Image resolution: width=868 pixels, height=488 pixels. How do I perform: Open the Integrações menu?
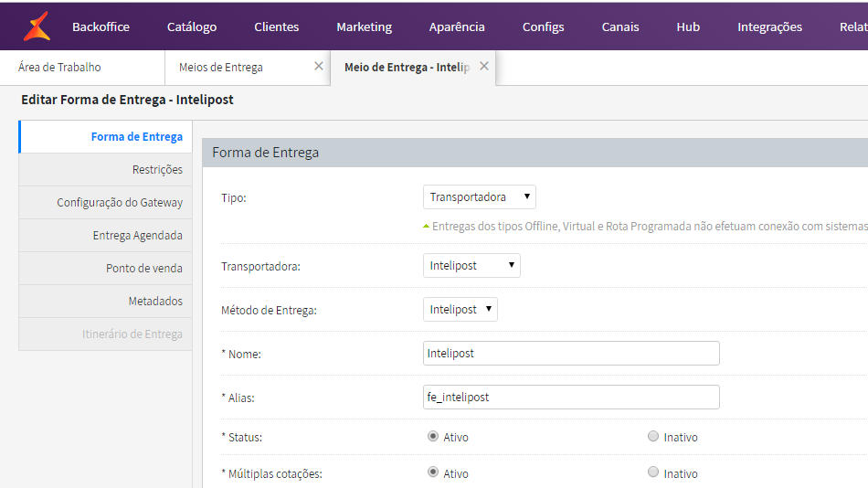coord(769,27)
